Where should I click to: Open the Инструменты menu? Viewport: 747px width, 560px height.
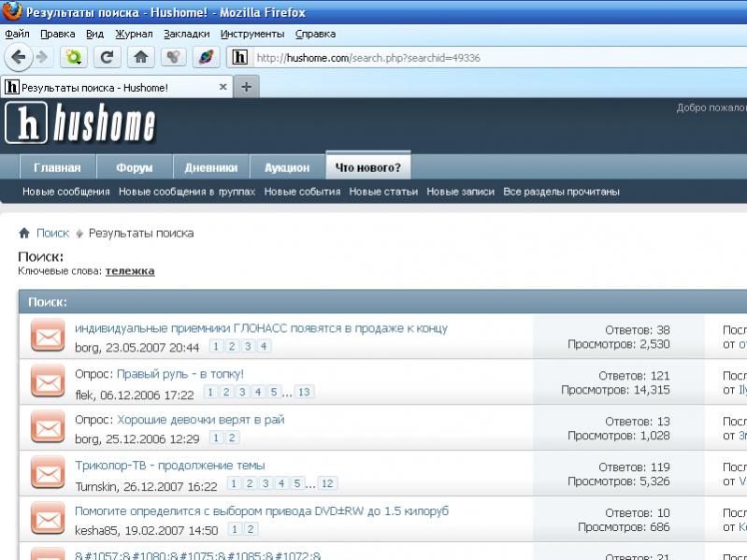tap(252, 34)
